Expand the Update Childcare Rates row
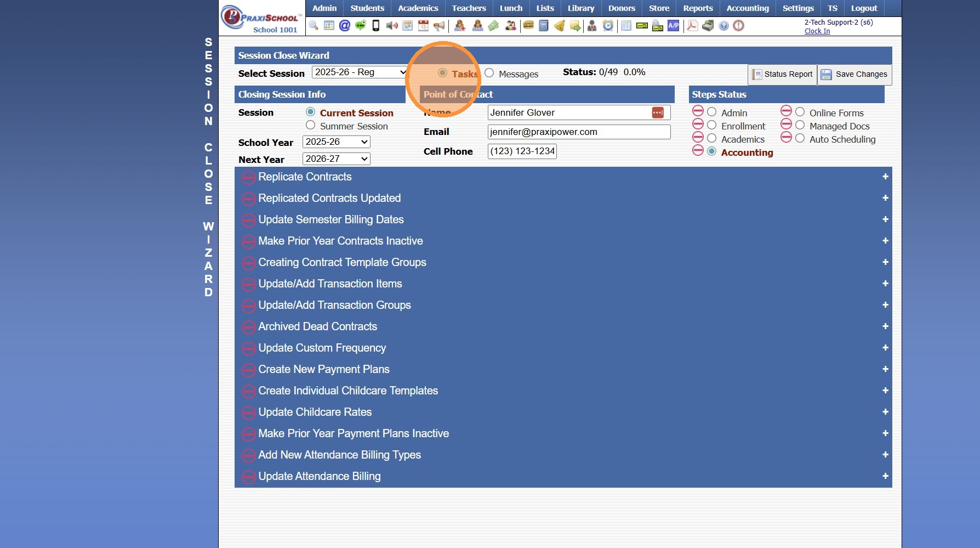Viewport: 980px width, 548px height. pyautogui.click(x=885, y=412)
